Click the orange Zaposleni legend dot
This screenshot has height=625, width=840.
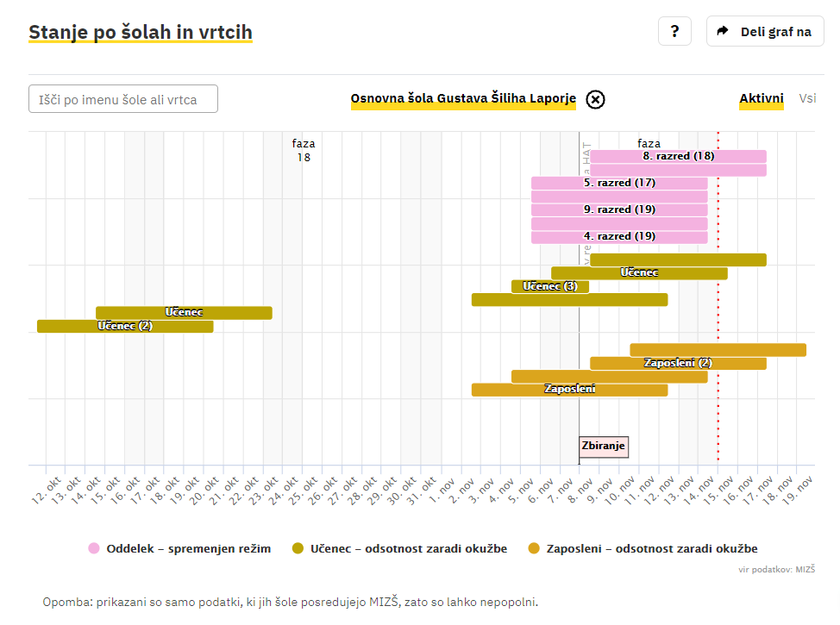pos(534,548)
